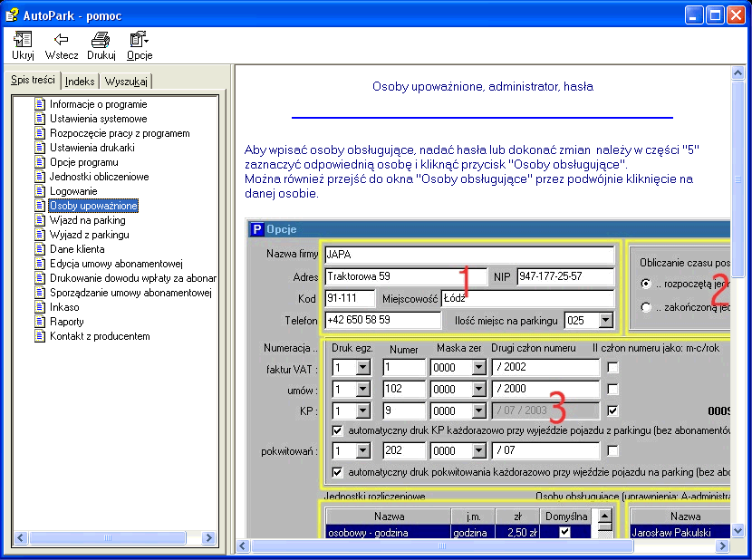Screen dimensions: 752x560
Task: Click page icon beside Wyjazd z parkingu
Action: [40, 234]
